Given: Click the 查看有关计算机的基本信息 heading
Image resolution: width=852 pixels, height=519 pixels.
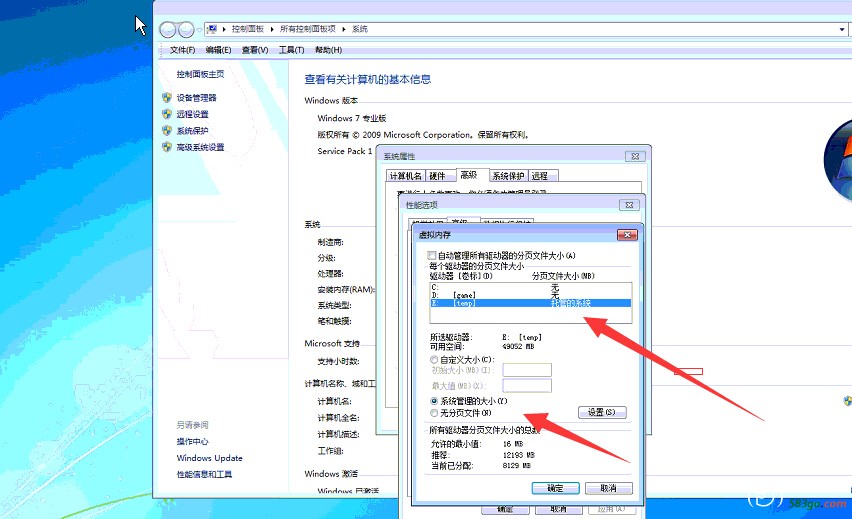Looking at the screenshot, I should (x=367, y=79).
